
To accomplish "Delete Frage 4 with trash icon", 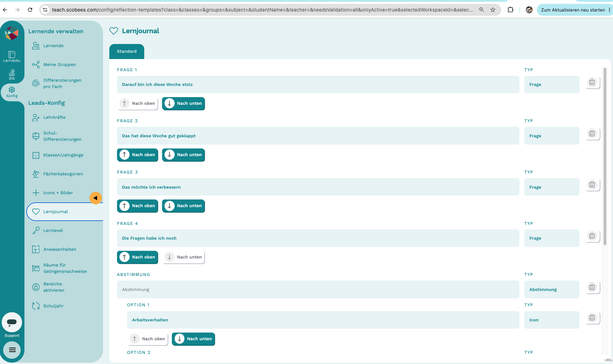I will coord(592,236).
